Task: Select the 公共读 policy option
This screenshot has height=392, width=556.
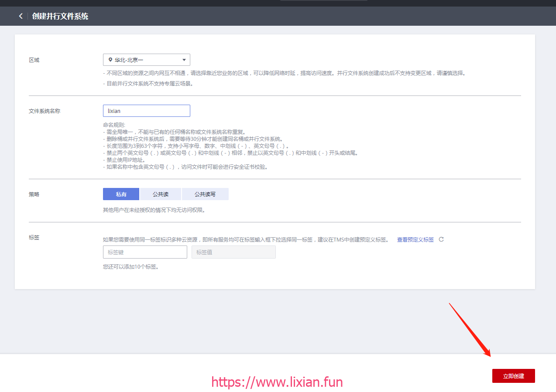Action: [161, 194]
